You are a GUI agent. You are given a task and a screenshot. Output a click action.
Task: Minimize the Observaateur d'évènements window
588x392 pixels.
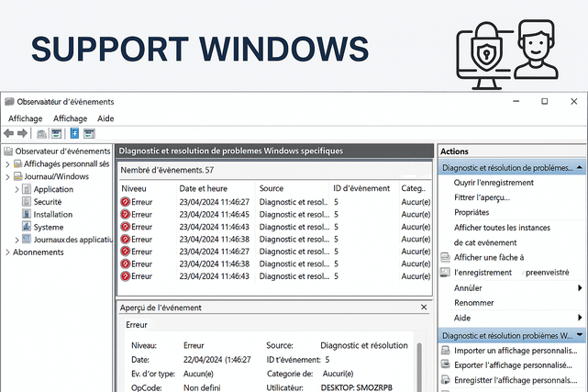coord(516,101)
